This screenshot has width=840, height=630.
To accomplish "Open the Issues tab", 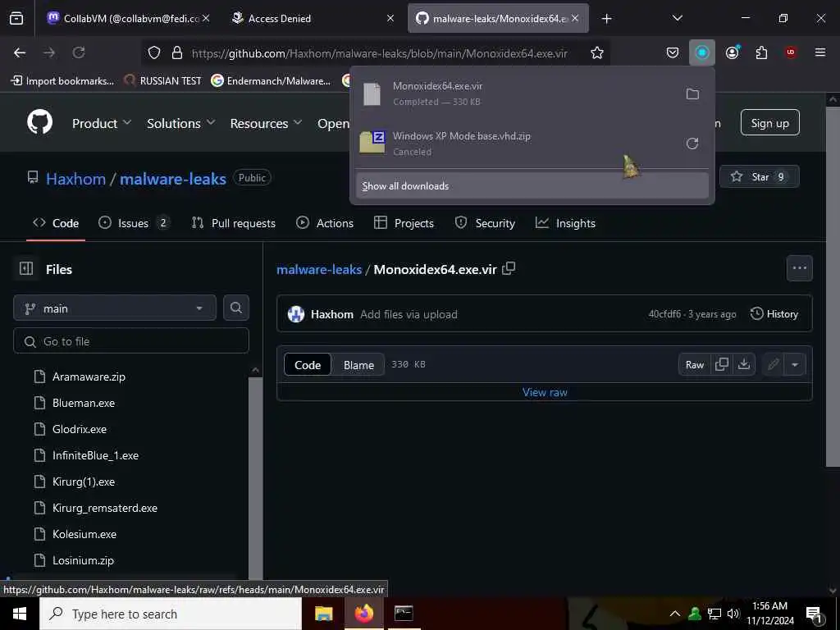I will tap(134, 223).
